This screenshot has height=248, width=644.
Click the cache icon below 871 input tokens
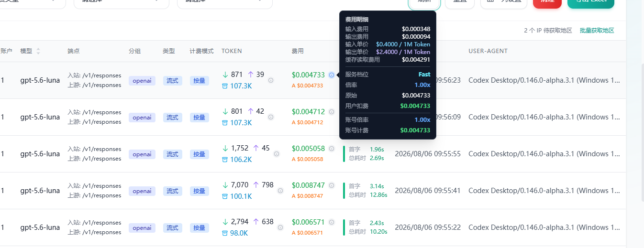pos(225,86)
